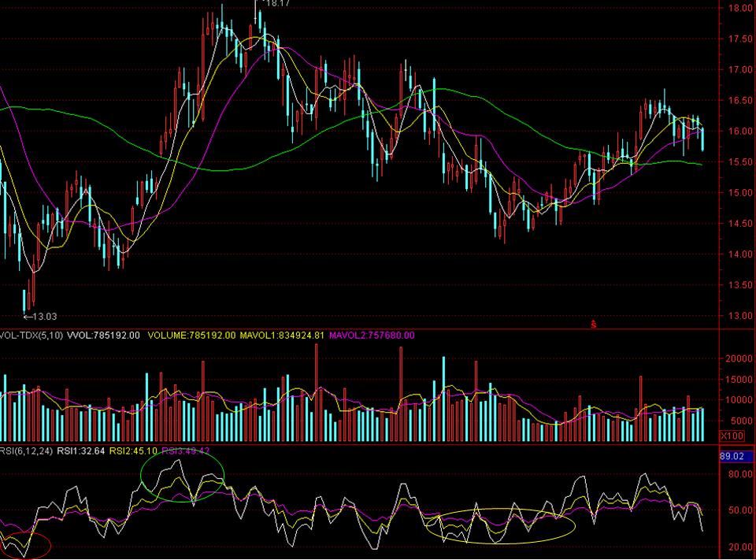Click the 15000 volume axis label
Viewport: 756px width, 560px height.
click(x=739, y=380)
